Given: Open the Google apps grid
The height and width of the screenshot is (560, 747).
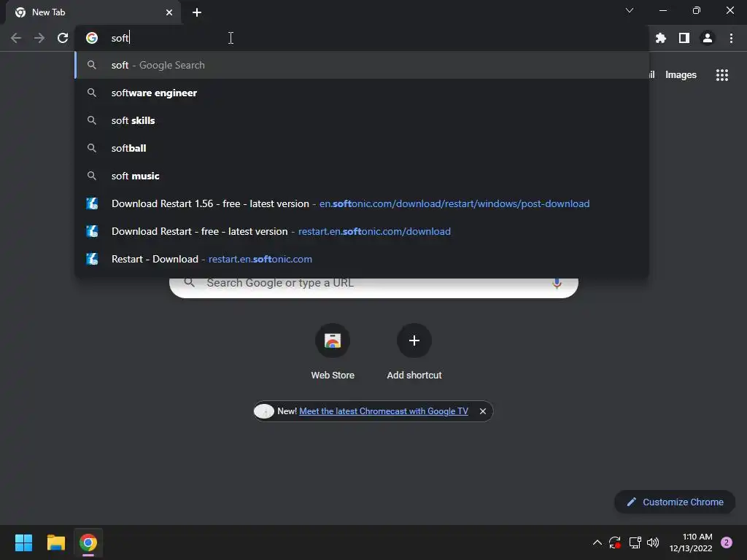Looking at the screenshot, I should click(722, 75).
